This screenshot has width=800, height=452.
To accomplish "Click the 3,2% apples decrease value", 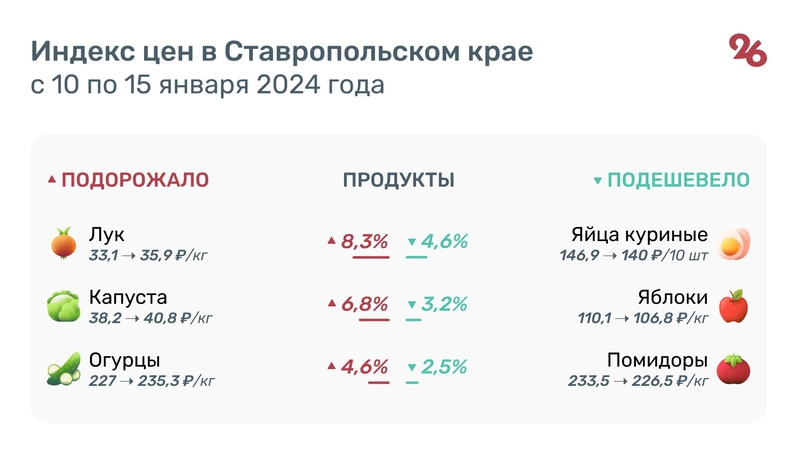I will [x=444, y=304].
